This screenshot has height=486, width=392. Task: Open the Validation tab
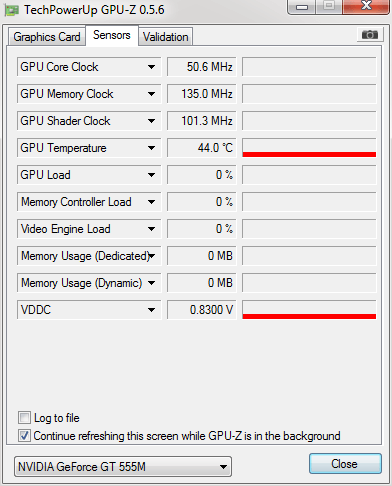[165, 37]
